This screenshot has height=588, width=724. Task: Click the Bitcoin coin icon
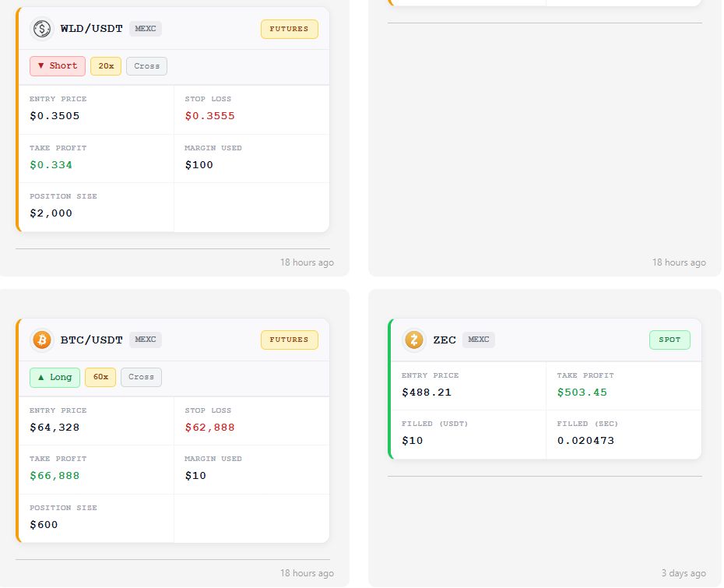click(x=42, y=340)
